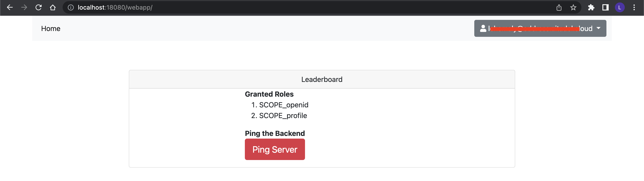Share this page via share icon
644x181 pixels.
coord(559,8)
